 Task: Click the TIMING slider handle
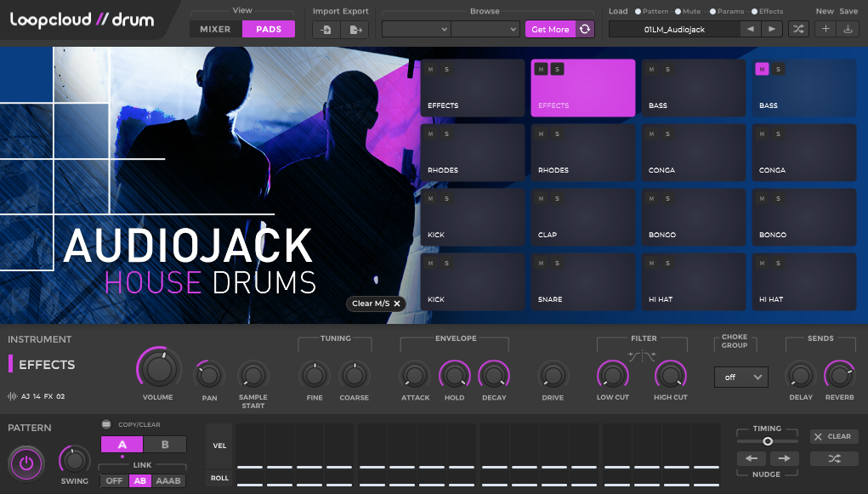click(768, 441)
